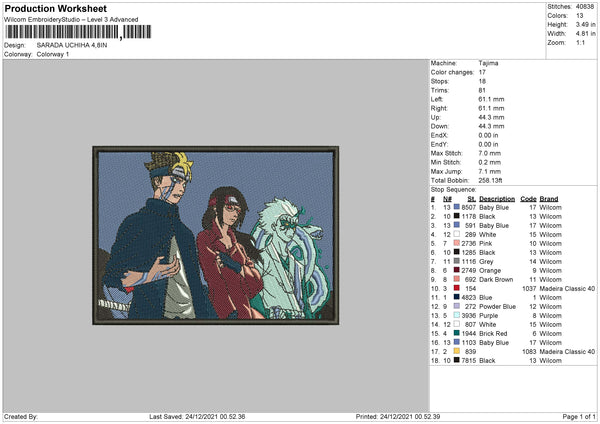Click the 'Code' column header
Image resolution: width=600 pixels, height=424 pixels.
pyautogui.click(x=528, y=199)
